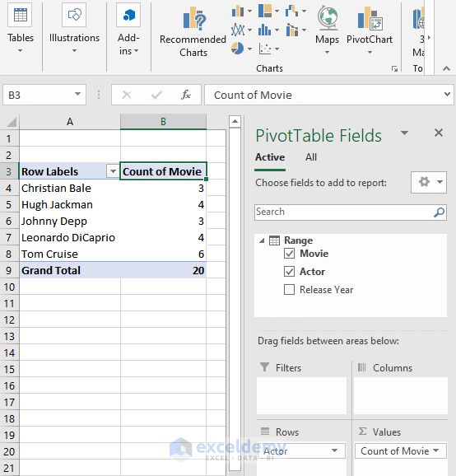Open the Row Labels filter dropdown
This screenshot has height=476, width=456.
113,171
